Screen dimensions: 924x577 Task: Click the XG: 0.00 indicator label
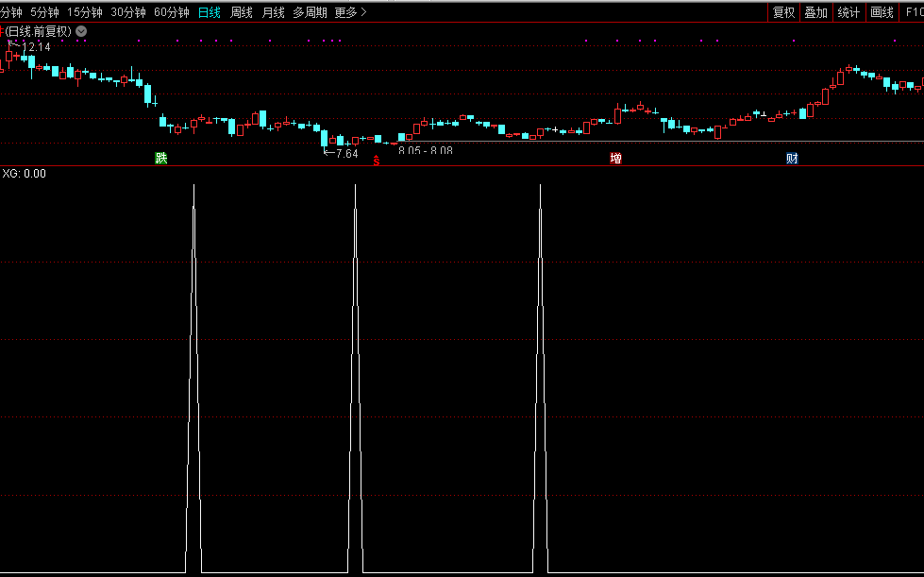pos(25,174)
